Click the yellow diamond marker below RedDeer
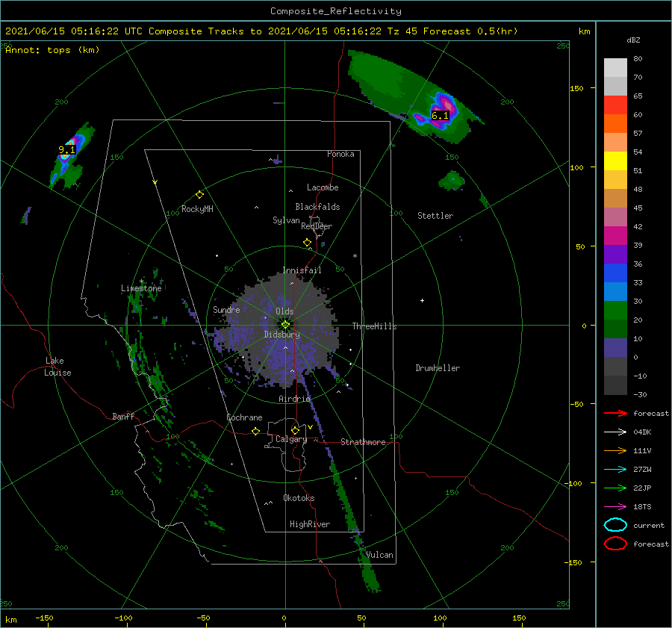672x628 pixels. tap(308, 243)
